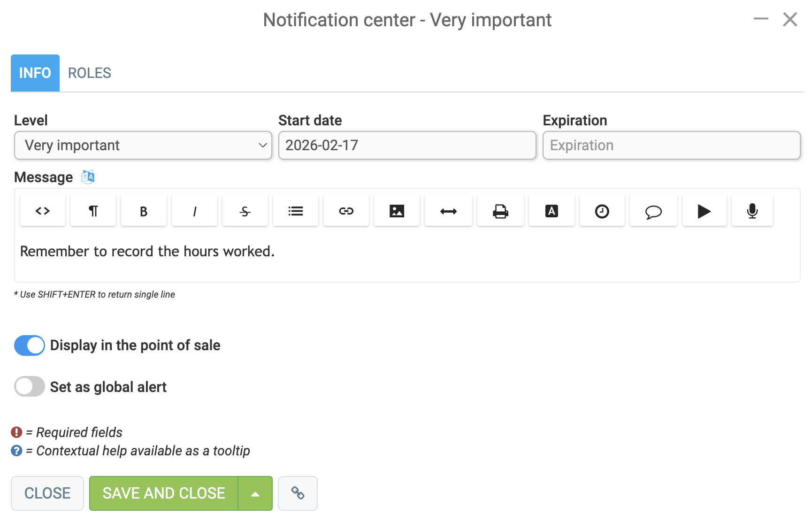Apply italic formatting to message text
The width and height of the screenshot is (812, 522).
tap(194, 211)
